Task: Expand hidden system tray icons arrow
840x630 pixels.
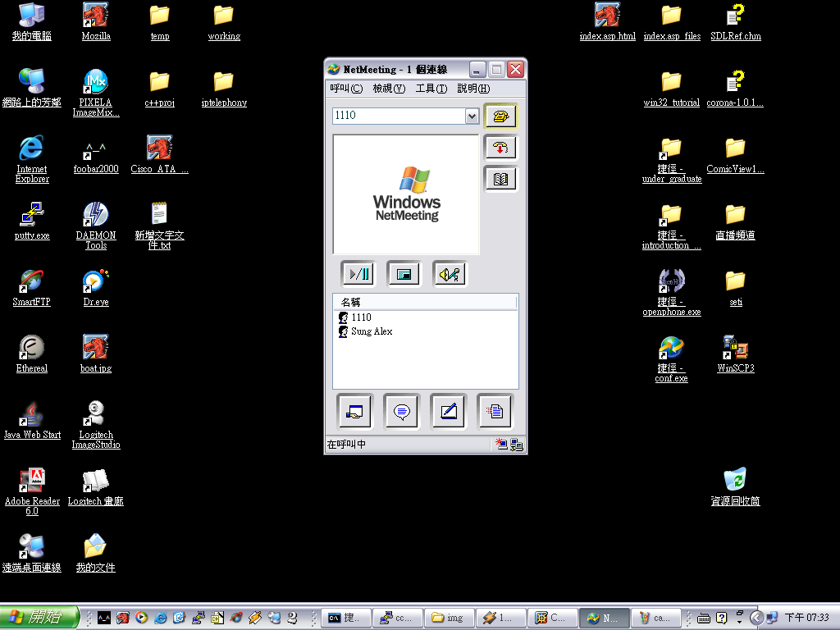Action: coord(756,618)
